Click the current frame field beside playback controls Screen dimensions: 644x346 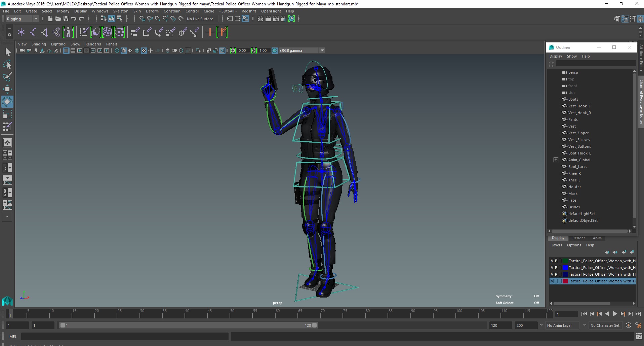[x=567, y=314]
